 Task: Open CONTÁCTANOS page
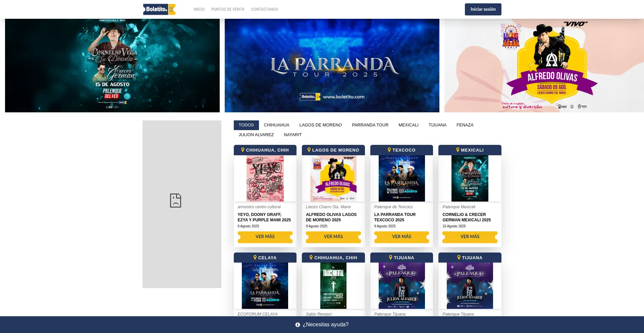(x=265, y=9)
